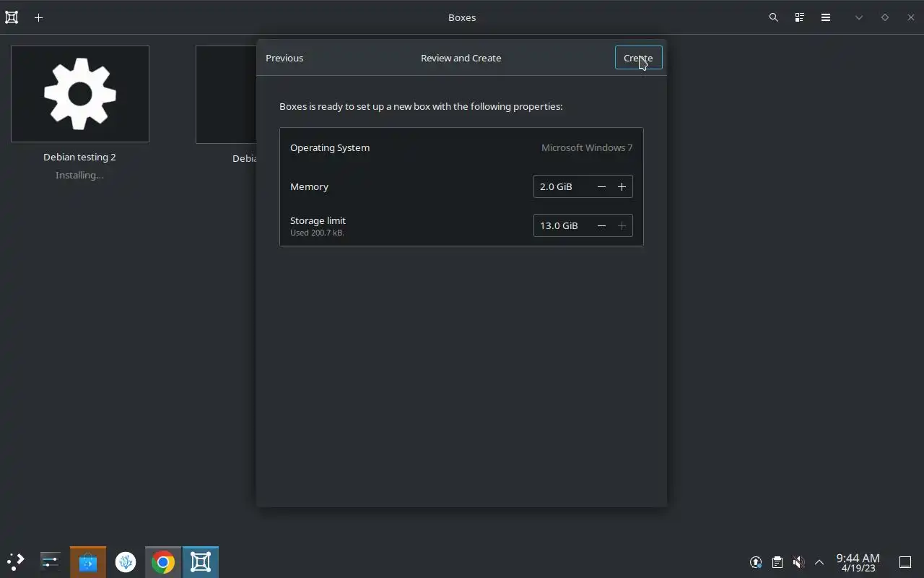Image resolution: width=924 pixels, height=578 pixels.
Task: Open the search icon in Boxes header
Action: point(774,17)
